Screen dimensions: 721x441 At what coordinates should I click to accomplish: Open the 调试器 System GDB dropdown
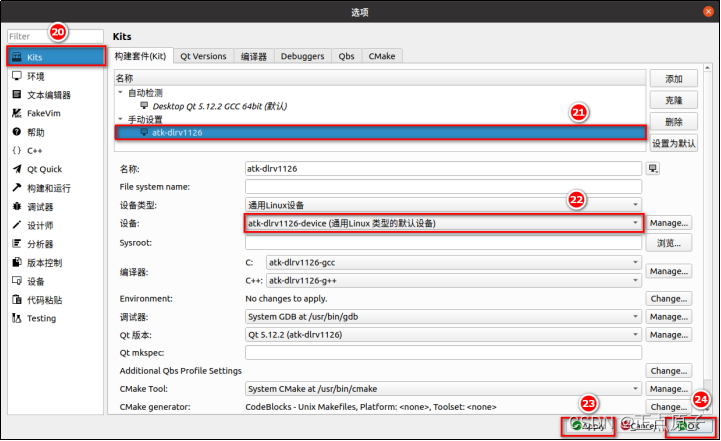pyautogui.click(x=443, y=317)
